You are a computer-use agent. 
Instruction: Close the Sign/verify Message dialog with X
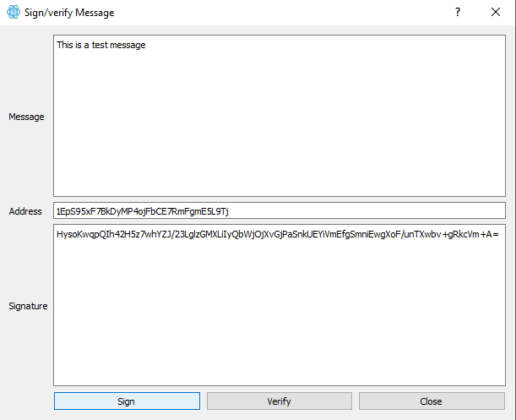tap(496, 12)
